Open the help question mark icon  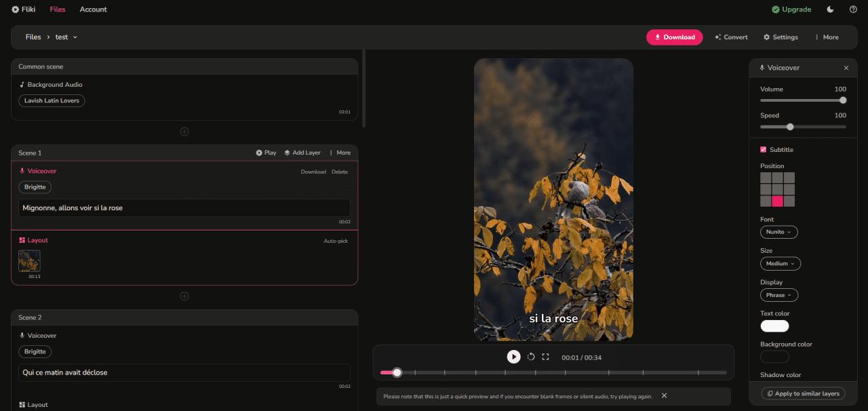pyautogui.click(x=853, y=9)
